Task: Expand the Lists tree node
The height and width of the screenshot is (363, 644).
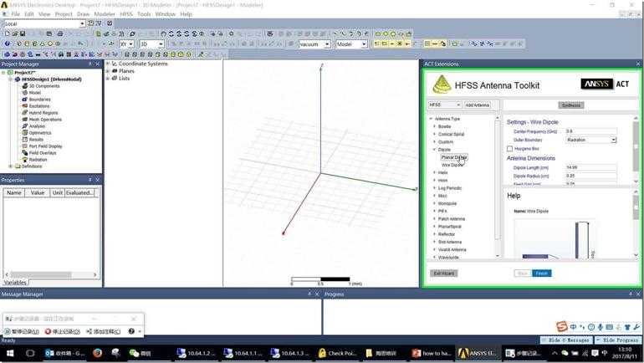Action: (x=107, y=78)
